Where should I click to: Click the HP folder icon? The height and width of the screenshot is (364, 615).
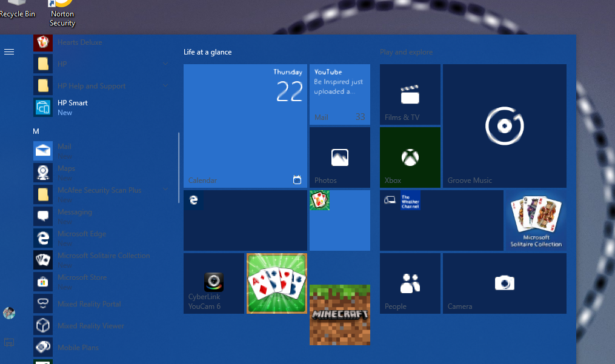pyautogui.click(x=43, y=64)
